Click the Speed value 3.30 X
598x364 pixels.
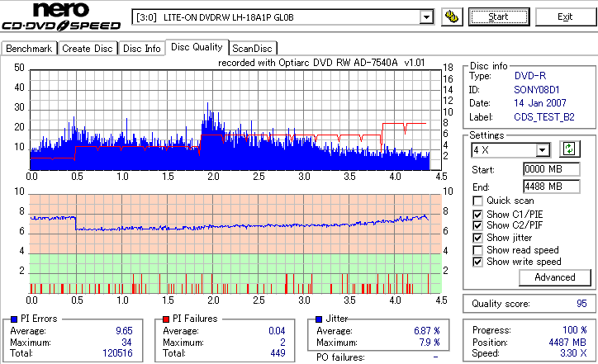click(x=573, y=353)
